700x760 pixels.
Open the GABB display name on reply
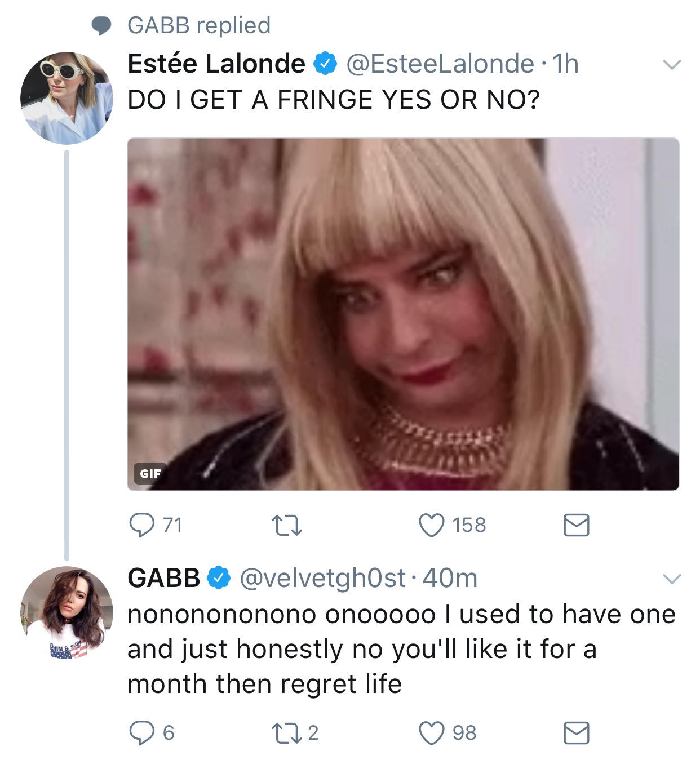pyautogui.click(x=164, y=578)
